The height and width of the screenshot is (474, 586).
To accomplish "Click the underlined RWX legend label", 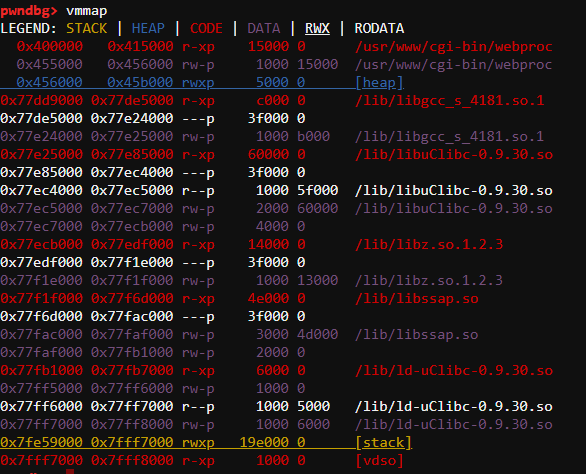I will 317,28.
